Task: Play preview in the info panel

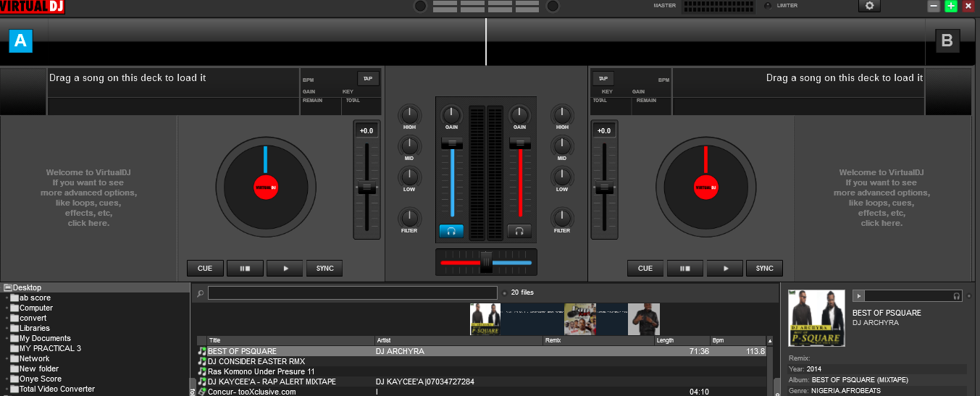Action: (x=859, y=296)
